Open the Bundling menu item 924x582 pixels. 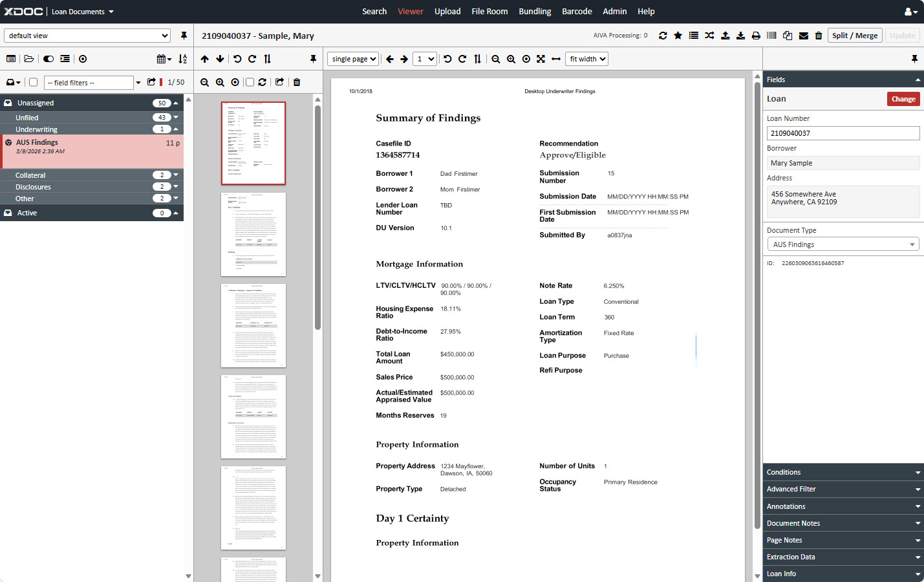[535, 12]
